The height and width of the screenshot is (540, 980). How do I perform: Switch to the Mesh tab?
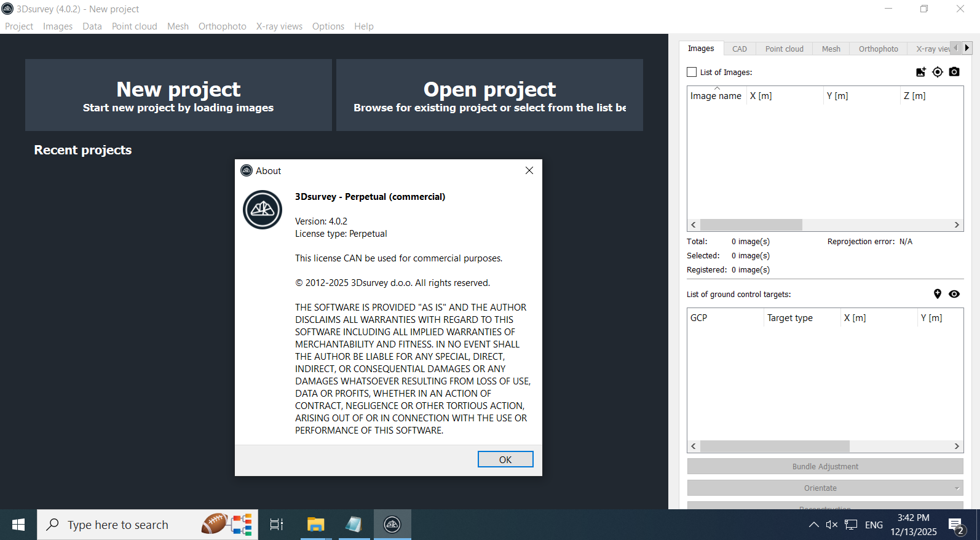[831, 49]
